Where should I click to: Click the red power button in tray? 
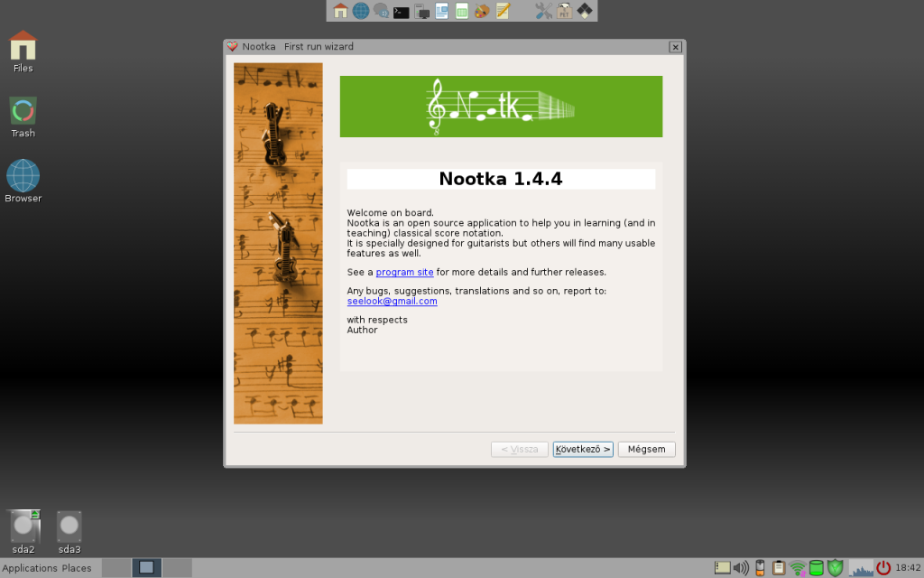[883, 568]
